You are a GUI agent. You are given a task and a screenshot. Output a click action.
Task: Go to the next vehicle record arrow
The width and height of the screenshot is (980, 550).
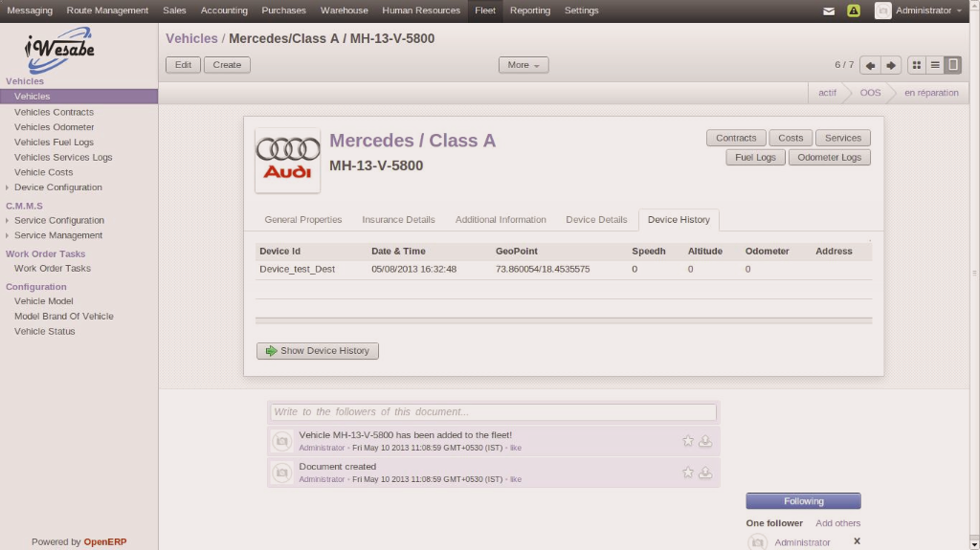891,65
